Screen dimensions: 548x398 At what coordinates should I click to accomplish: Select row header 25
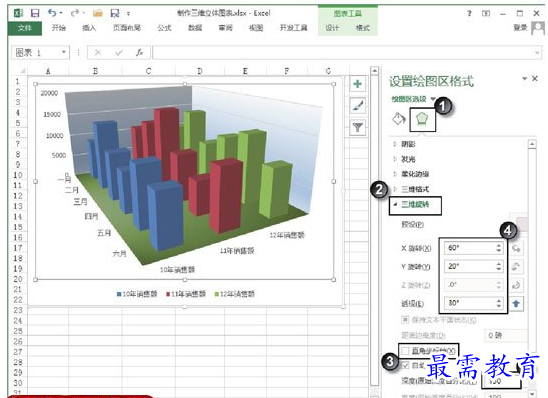click(17, 331)
